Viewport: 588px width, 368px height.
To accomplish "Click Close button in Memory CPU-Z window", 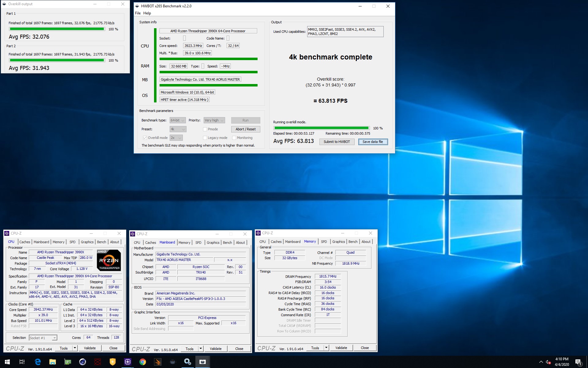I will (365, 348).
